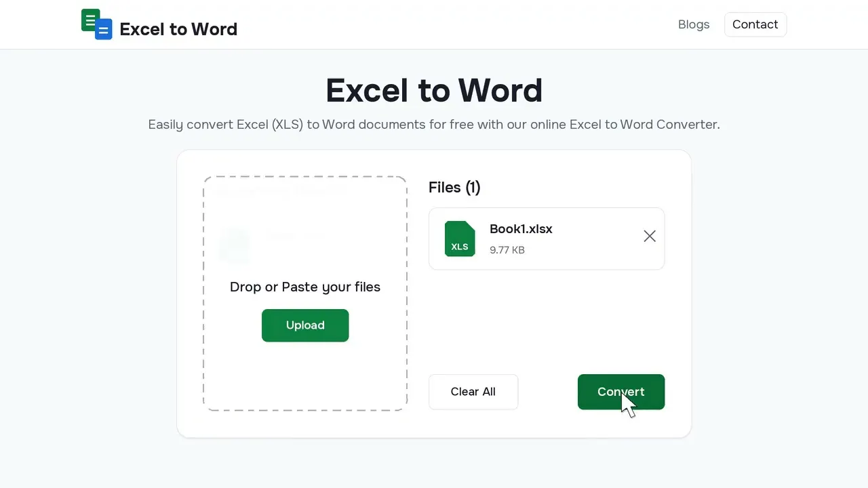Click the Excel to Word logo icon

pyautogui.click(x=97, y=24)
